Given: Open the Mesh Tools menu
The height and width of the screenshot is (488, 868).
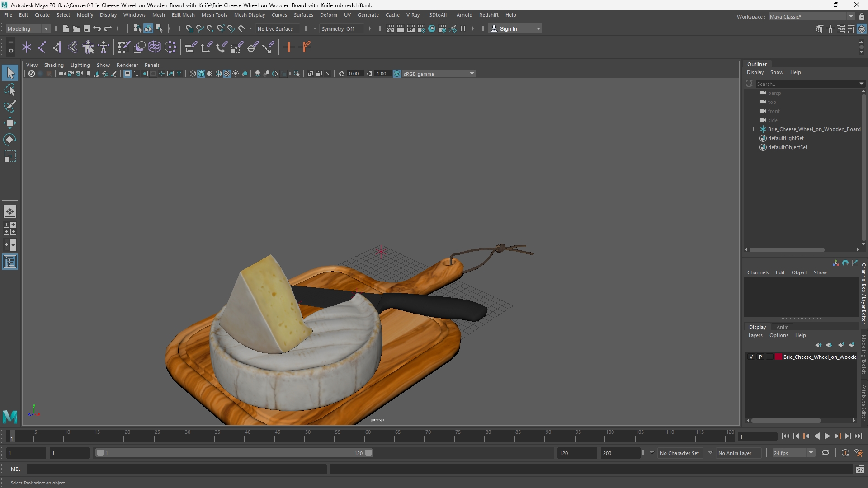Looking at the screenshot, I should pos(214,15).
